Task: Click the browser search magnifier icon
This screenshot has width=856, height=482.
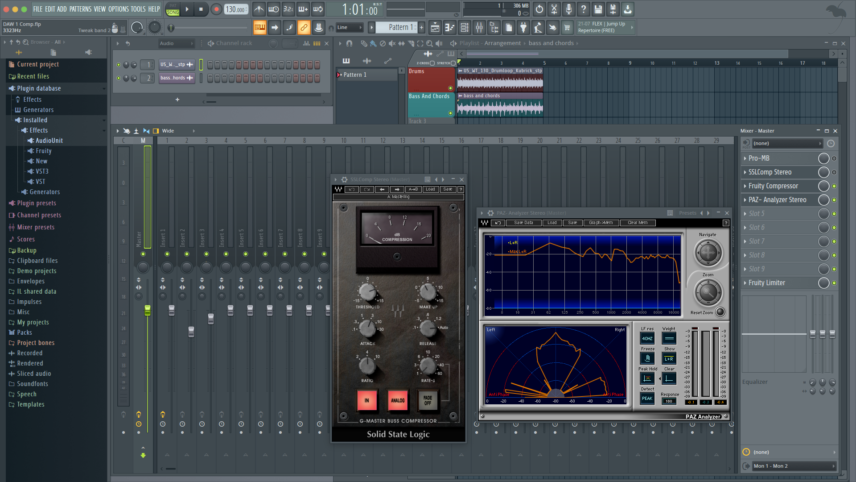Action: pyautogui.click(x=25, y=42)
